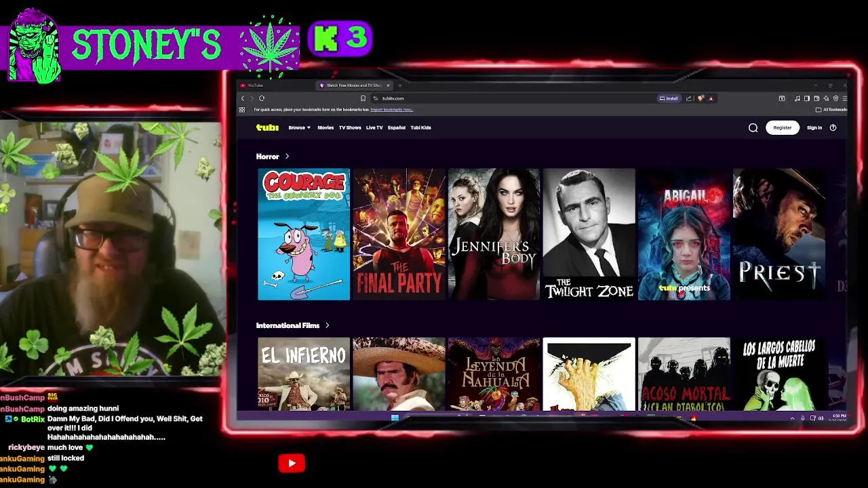Open the media control music-note icon
The image size is (868, 488).
coord(797,98)
